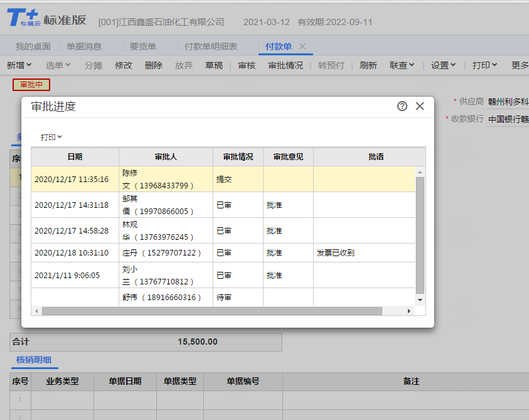529x420 pixels.
Task: Switch to 要货单 tab
Action: point(143,46)
